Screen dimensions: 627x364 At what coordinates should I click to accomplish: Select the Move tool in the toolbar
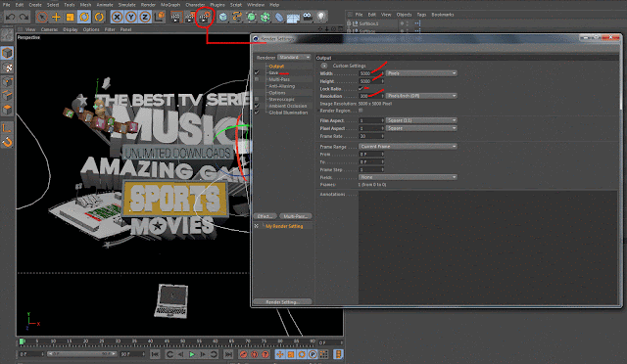(57, 17)
